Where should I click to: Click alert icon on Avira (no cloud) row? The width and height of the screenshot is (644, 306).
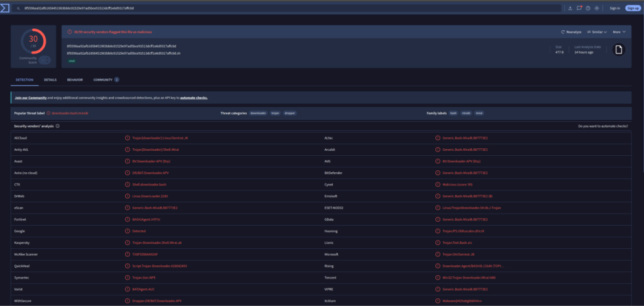click(x=127, y=173)
